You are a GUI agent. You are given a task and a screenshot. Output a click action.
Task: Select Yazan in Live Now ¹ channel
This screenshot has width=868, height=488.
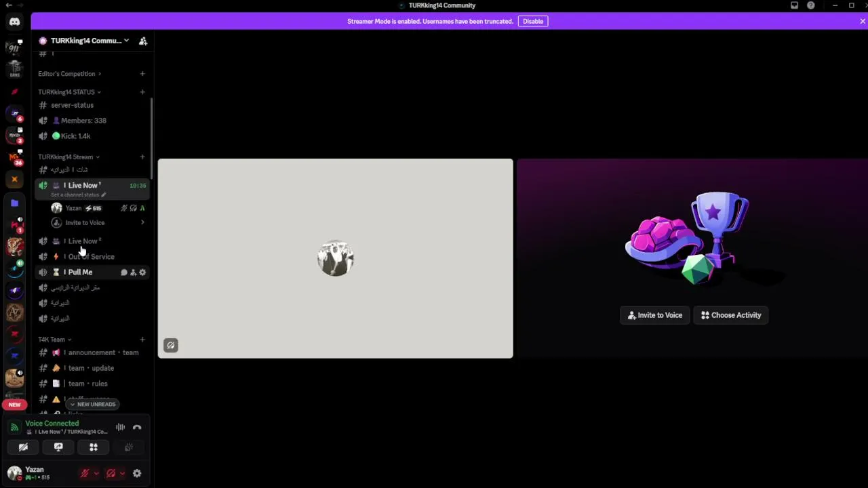98,208
